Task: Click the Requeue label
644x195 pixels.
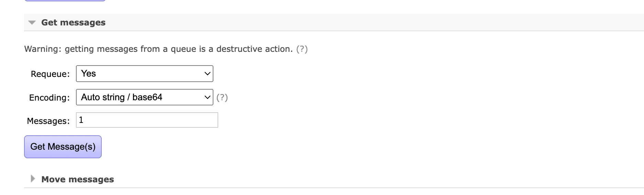Action: point(50,74)
